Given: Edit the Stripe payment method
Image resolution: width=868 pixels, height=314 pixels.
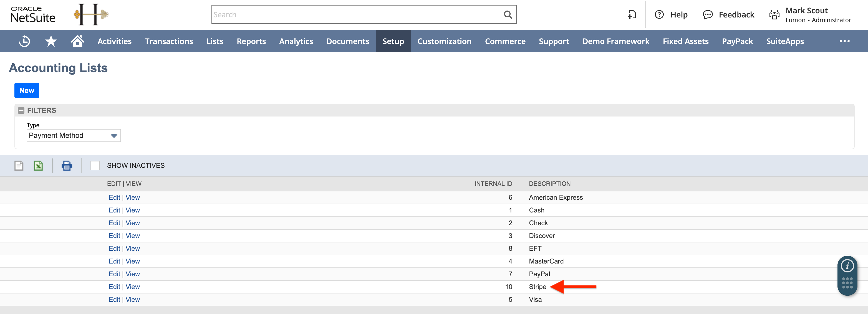Looking at the screenshot, I should click(x=114, y=286).
